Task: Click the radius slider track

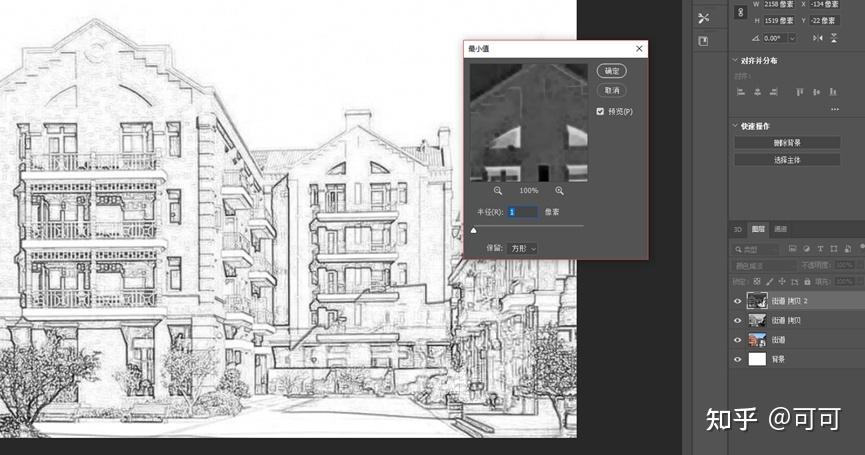Action: point(528,226)
